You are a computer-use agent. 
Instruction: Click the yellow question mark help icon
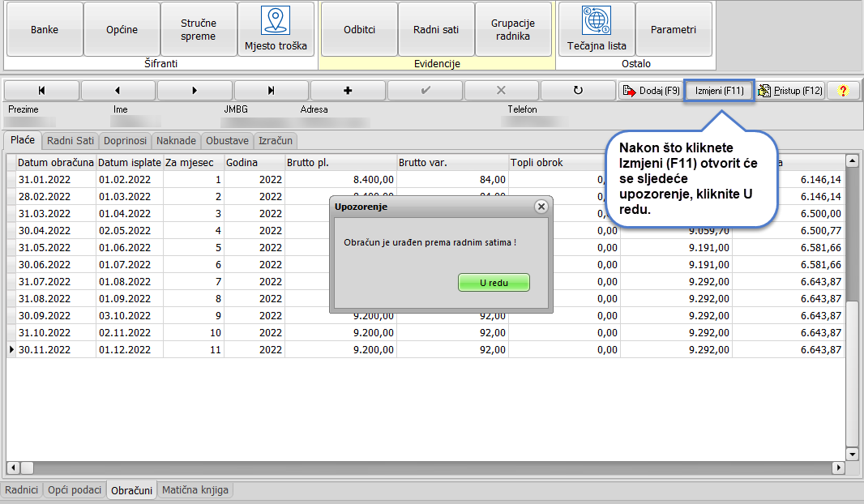pyautogui.click(x=842, y=91)
